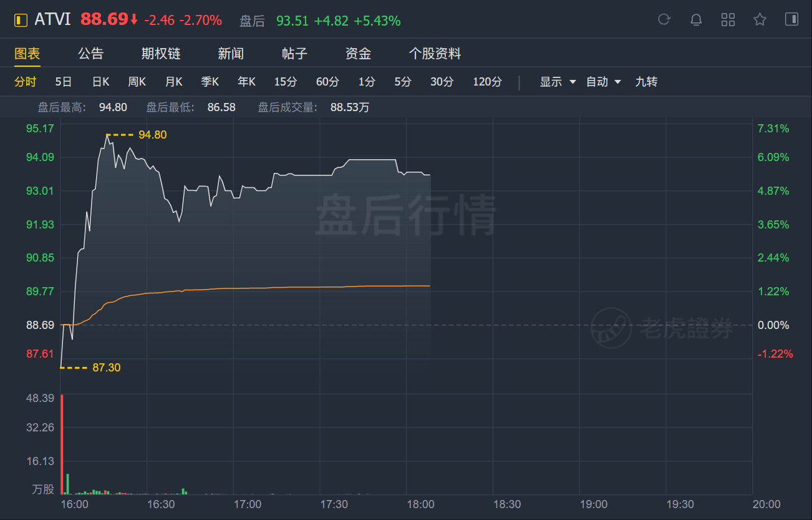
Task: Select the 120分 interval
Action: [x=487, y=82]
